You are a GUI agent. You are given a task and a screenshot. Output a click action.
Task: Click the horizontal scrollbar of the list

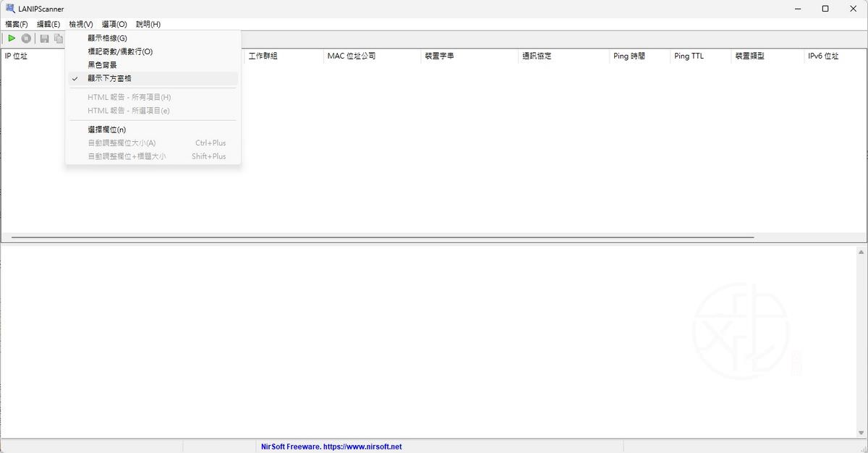[382, 237]
